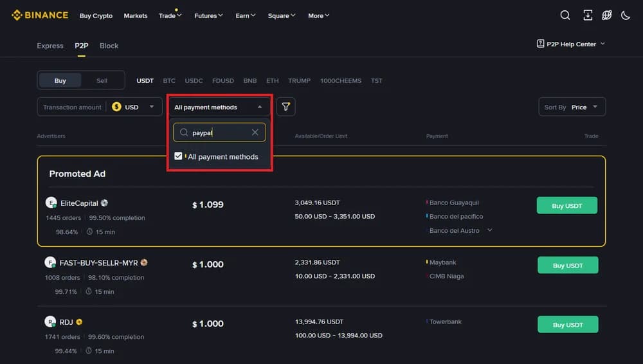Clear the paypal search with X icon
Viewport: 643px width, 364px height.
pos(255,132)
